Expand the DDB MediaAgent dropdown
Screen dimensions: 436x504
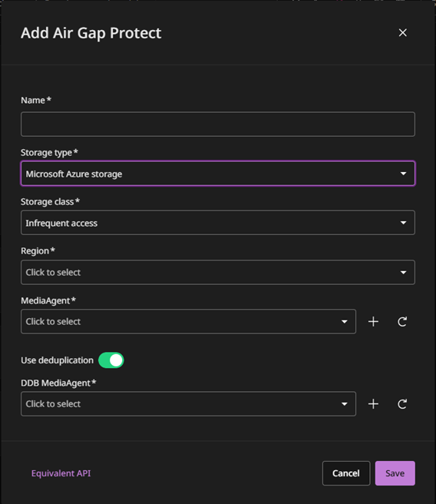(x=189, y=403)
